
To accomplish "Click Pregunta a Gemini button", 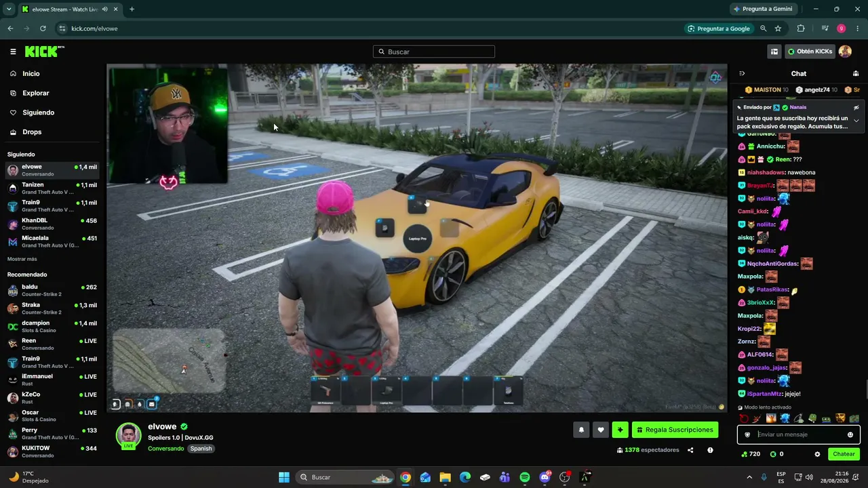I will [762, 9].
